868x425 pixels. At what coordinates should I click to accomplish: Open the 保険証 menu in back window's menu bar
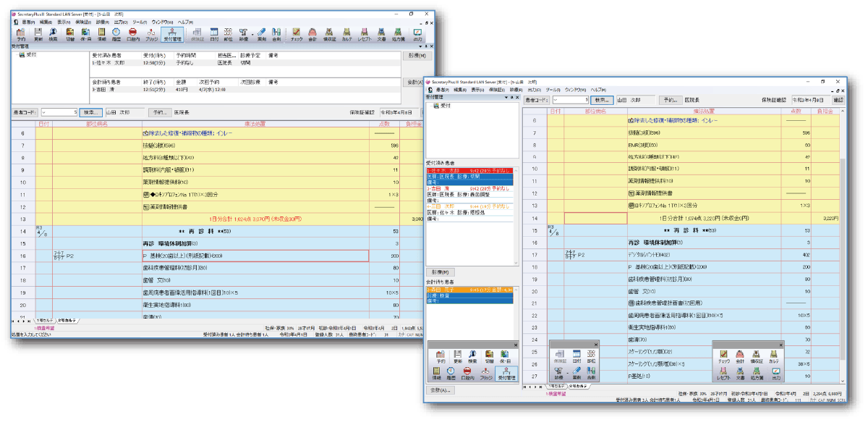tap(85, 22)
